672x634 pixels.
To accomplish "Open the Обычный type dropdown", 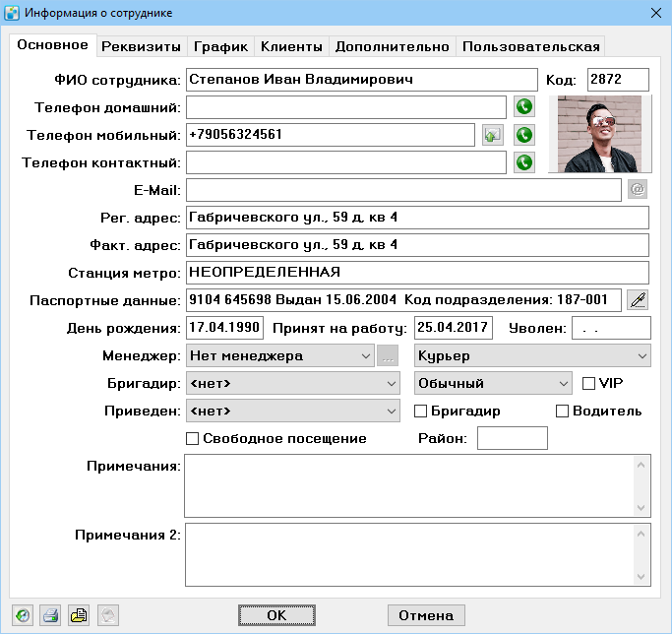I will [493, 383].
